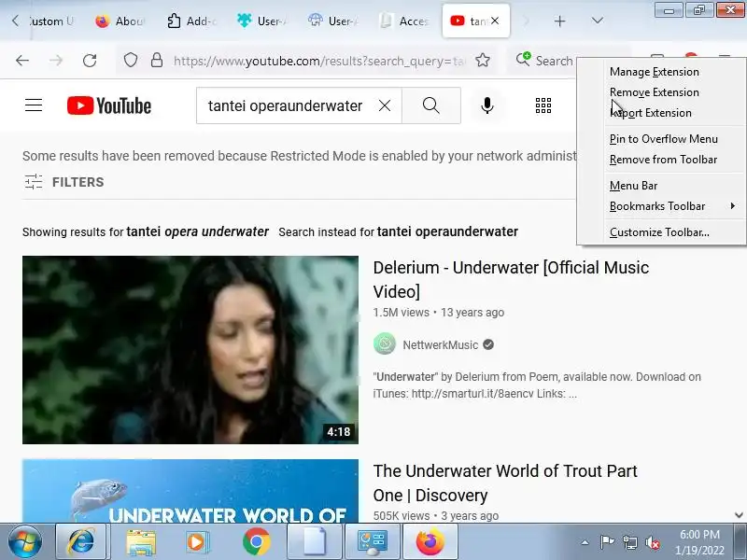The height and width of the screenshot is (560, 747).
Task: Reload the page with refresh icon
Action: tap(90, 61)
